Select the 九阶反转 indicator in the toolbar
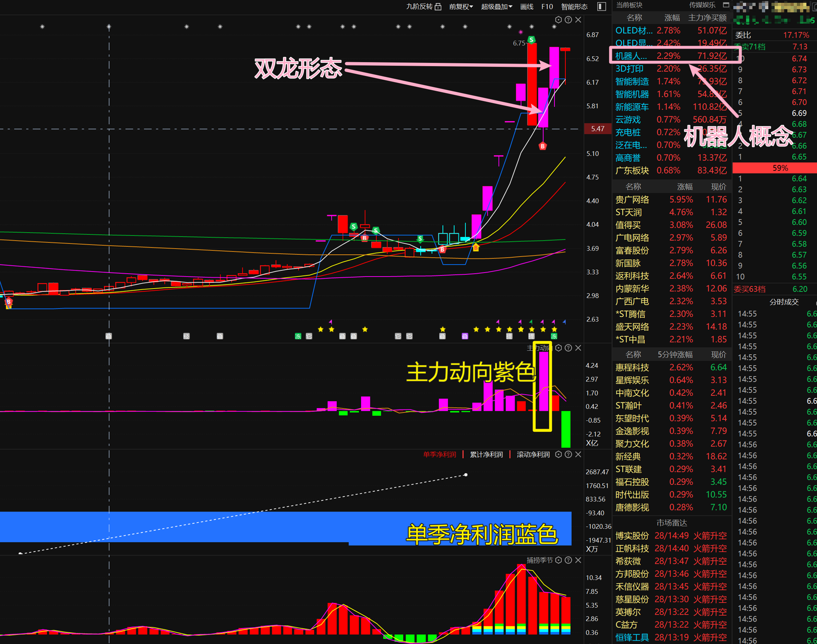The width and height of the screenshot is (817, 644). (x=419, y=6)
